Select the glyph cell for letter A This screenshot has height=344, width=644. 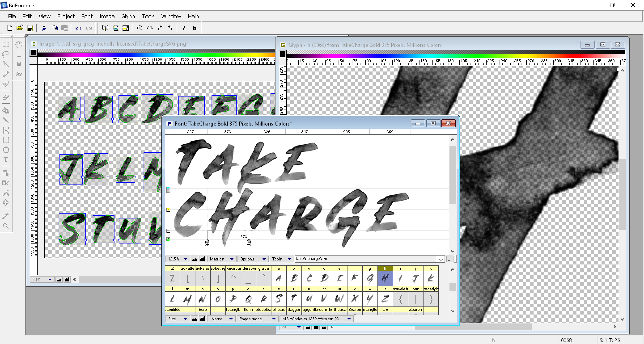279,278
